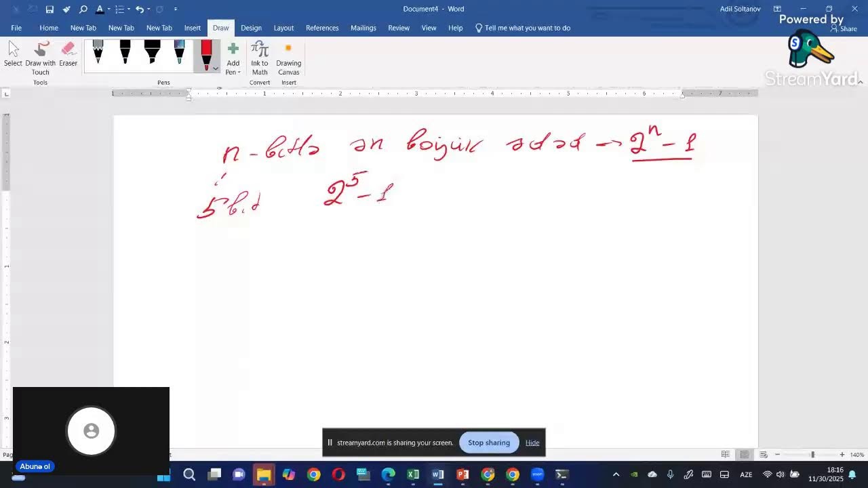Viewport: 868px width, 488px height.
Task: Switch to the Insert tab
Action: 193,28
